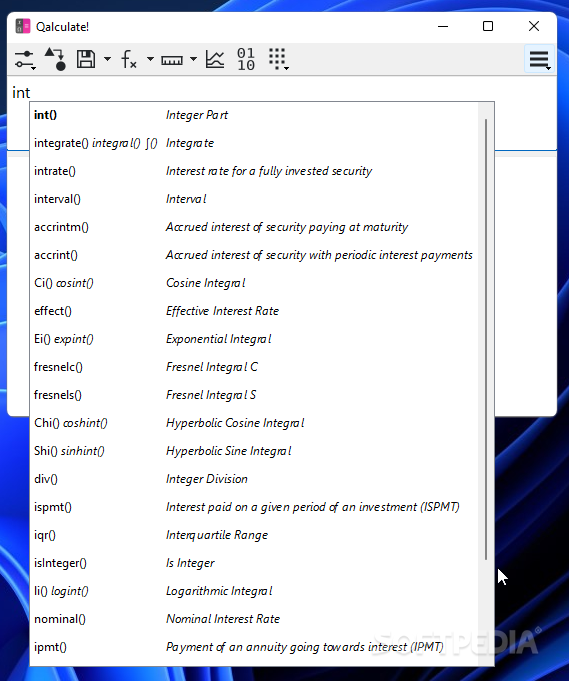The image size is (569, 681).
Task: Show the keypad grid icon
Action: point(278,59)
